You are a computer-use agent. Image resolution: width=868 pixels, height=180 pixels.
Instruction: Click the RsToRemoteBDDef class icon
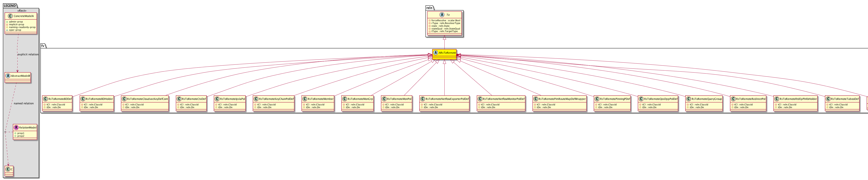tap(46, 99)
